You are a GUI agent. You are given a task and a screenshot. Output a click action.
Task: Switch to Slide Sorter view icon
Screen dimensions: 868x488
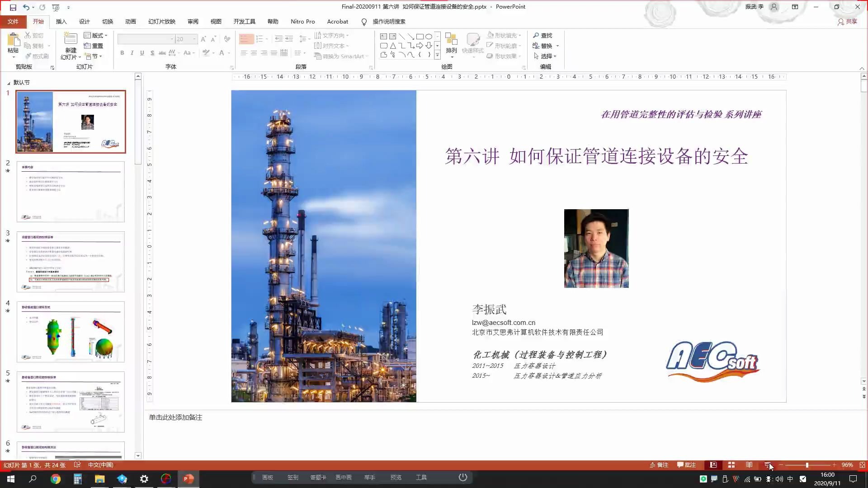coord(731,465)
